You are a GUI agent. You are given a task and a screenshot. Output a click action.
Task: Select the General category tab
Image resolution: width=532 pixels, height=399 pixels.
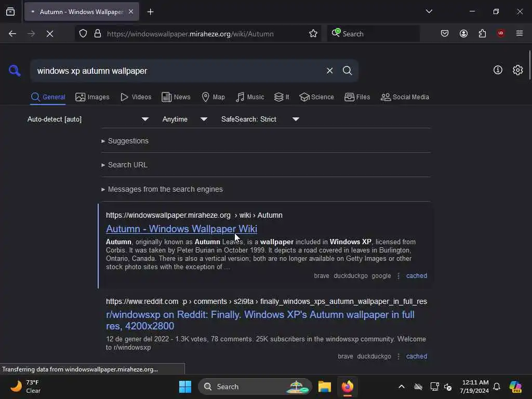coord(48,97)
